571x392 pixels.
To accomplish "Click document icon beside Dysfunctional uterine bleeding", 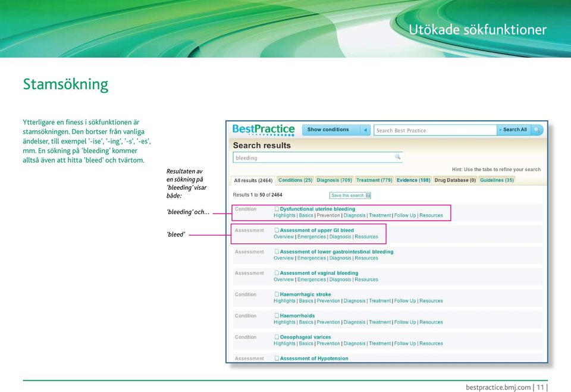I will [277, 209].
